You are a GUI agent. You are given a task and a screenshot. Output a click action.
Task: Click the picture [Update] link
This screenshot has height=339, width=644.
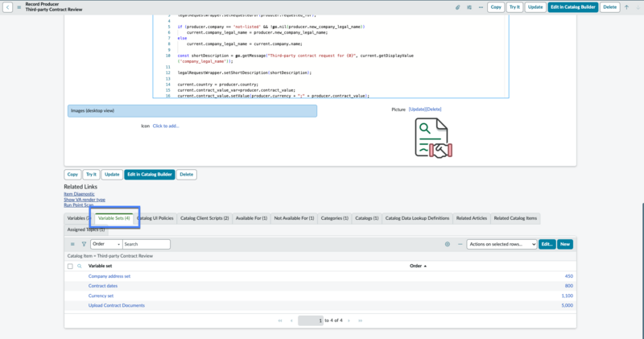coord(417,110)
